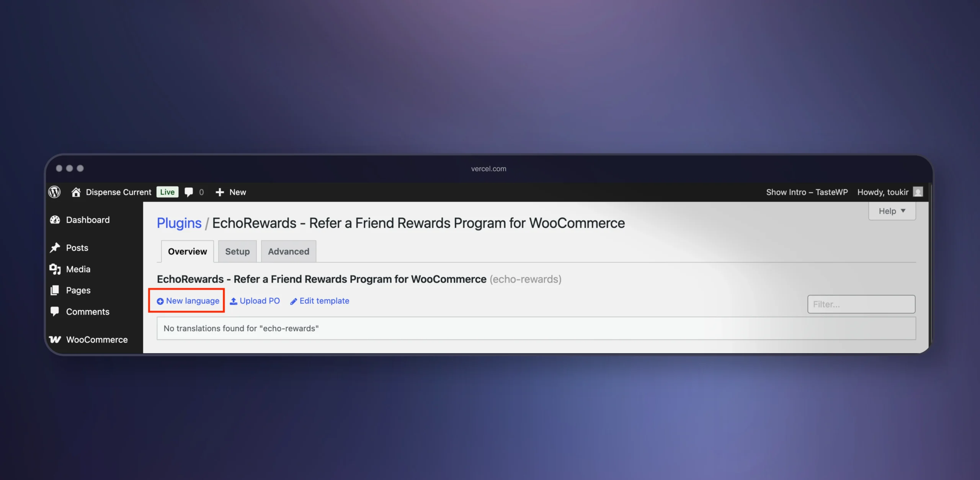Open the Setup tab

coord(237,251)
